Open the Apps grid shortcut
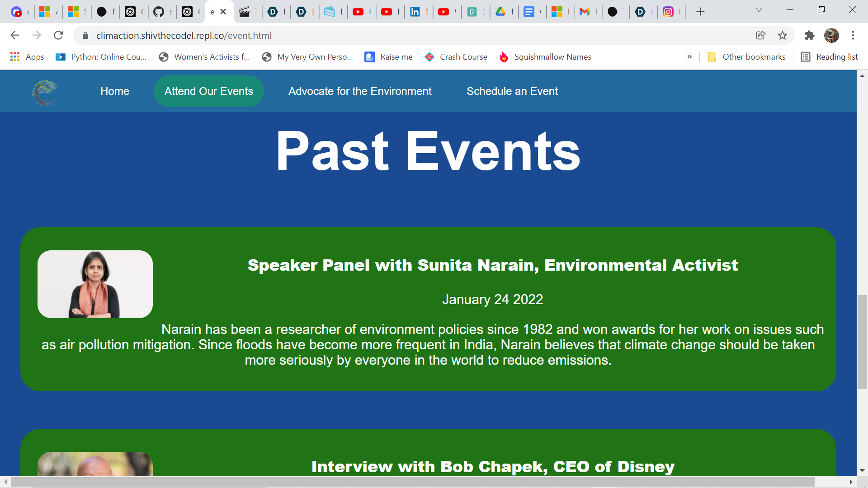868x488 pixels. pos(27,57)
